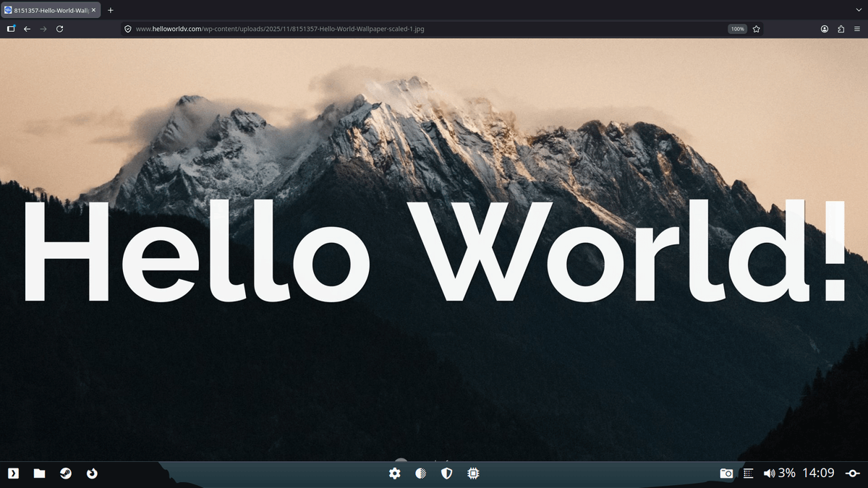Select the Hello-World-Wallpaper browser tab
Viewport: 868px width, 488px height.
point(47,10)
